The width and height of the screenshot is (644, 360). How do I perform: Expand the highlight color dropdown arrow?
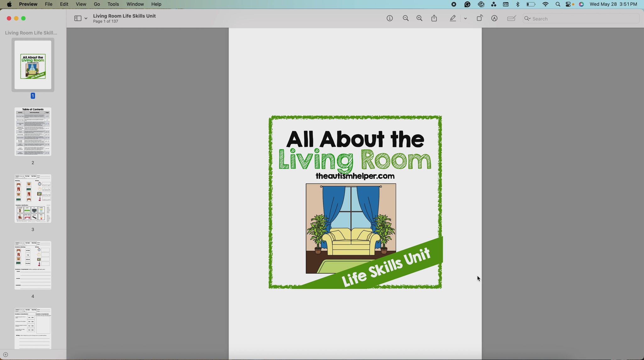(x=465, y=19)
